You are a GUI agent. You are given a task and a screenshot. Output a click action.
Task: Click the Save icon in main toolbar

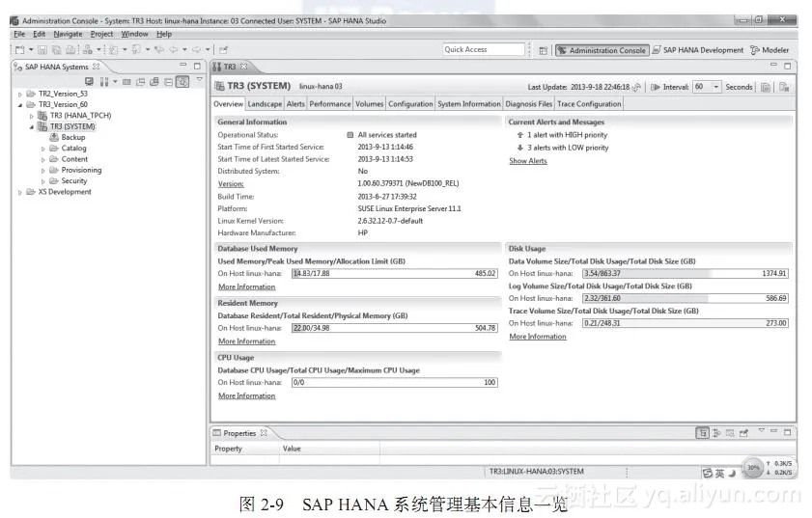[x=42, y=50]
